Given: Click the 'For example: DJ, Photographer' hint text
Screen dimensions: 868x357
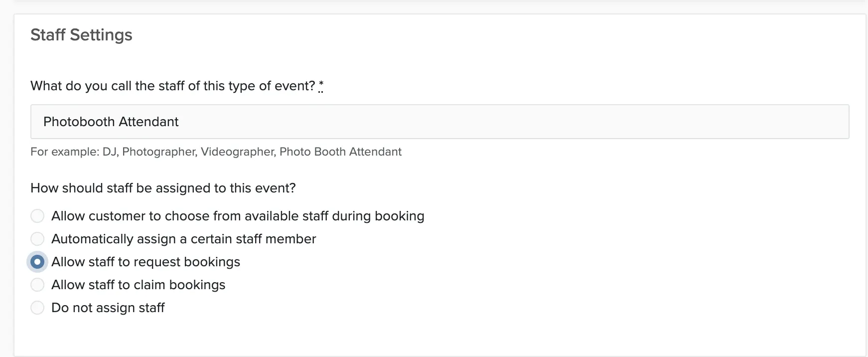Looking at the screenshot, I should 216,152.
